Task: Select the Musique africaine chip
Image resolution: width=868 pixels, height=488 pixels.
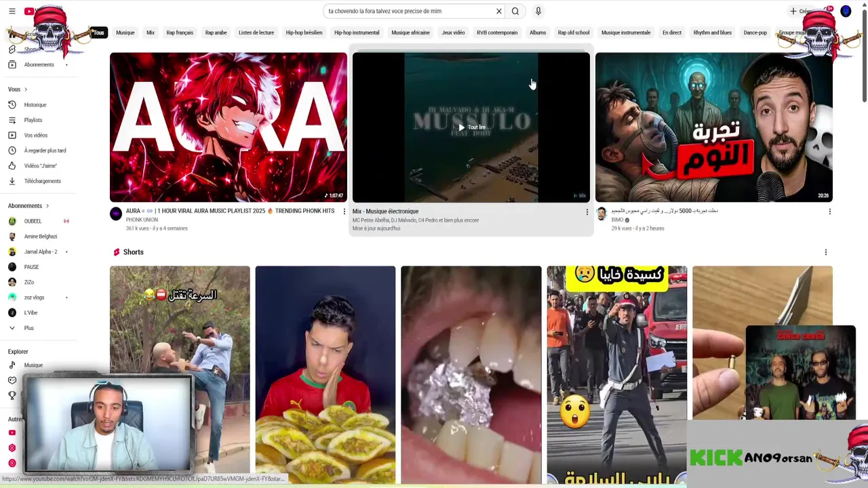Action: (410, 33)
